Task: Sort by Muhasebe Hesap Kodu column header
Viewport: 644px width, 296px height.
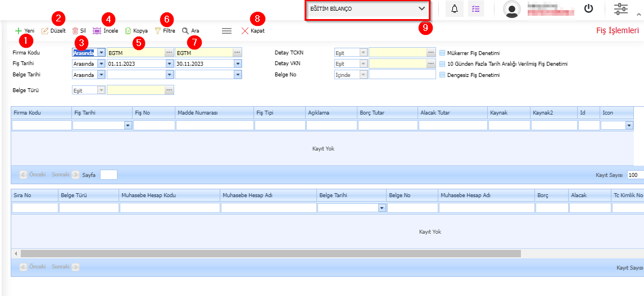Action: [170, 195]
